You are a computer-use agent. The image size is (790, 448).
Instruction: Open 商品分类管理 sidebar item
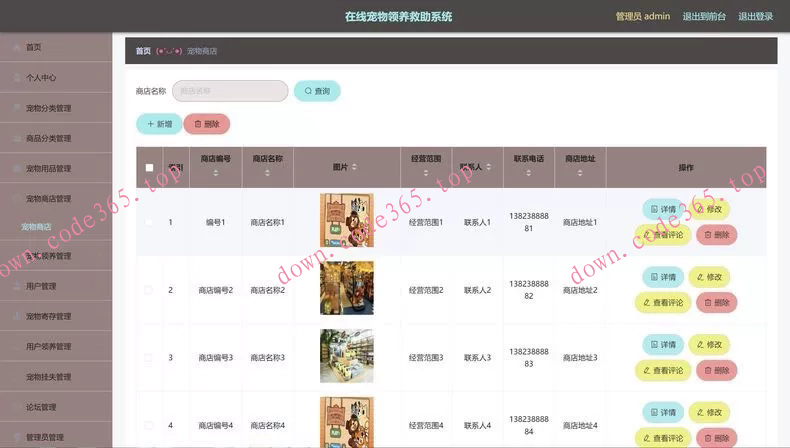pyautogui.click(x=55, y=138)
